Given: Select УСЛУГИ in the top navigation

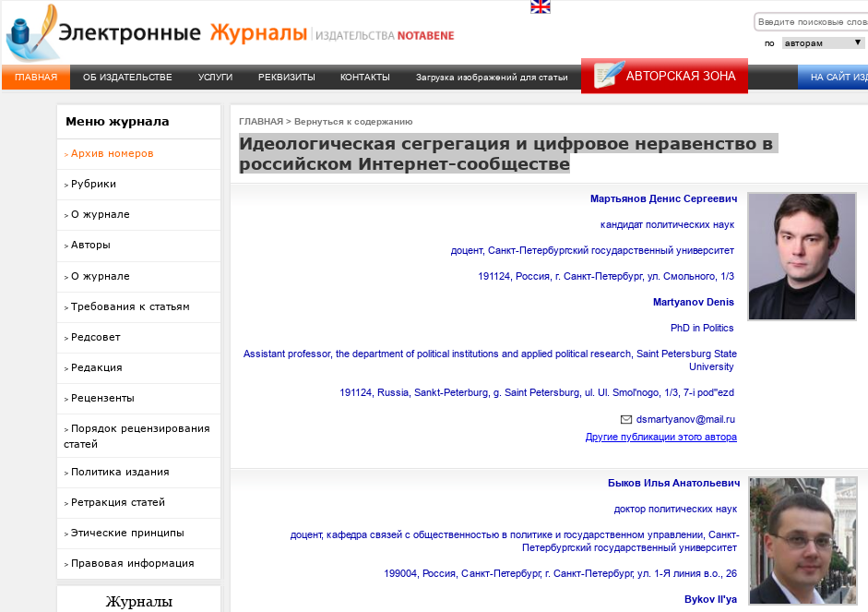Looking at the screenshot, I should click(215, 78).
